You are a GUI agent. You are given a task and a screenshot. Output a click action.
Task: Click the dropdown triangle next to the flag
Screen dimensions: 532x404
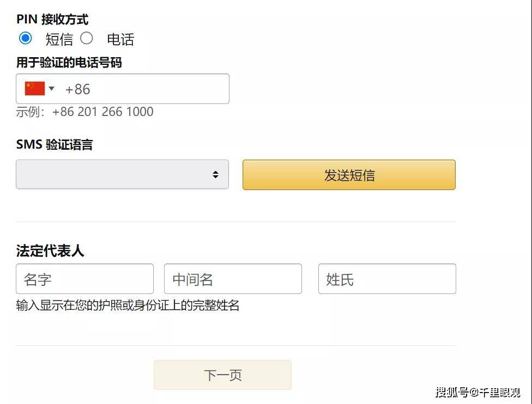(x=50, y=88)
